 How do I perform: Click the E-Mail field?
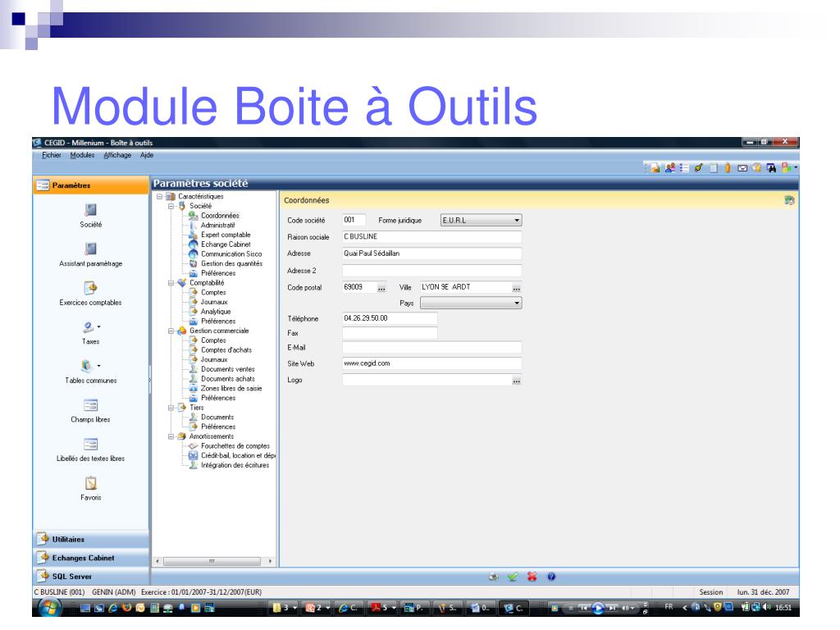point(431,348)
